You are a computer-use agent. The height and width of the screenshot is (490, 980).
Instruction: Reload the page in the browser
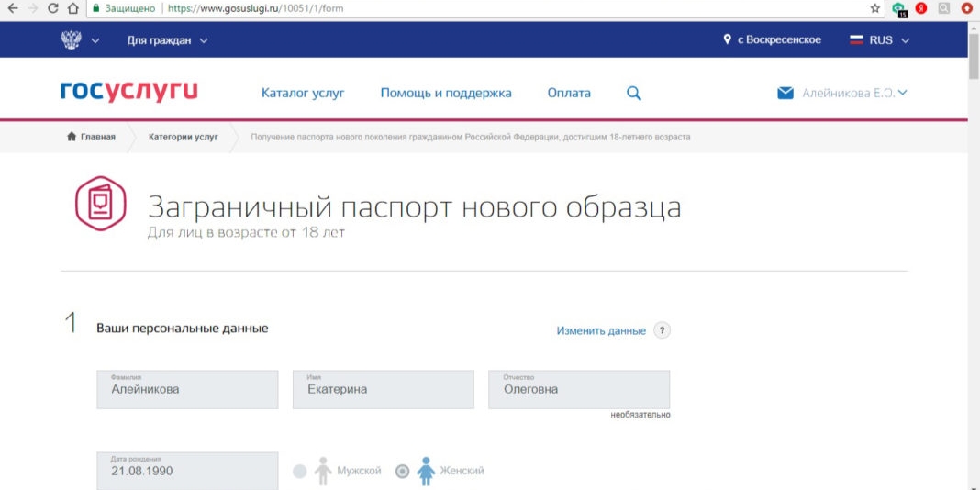53,8
